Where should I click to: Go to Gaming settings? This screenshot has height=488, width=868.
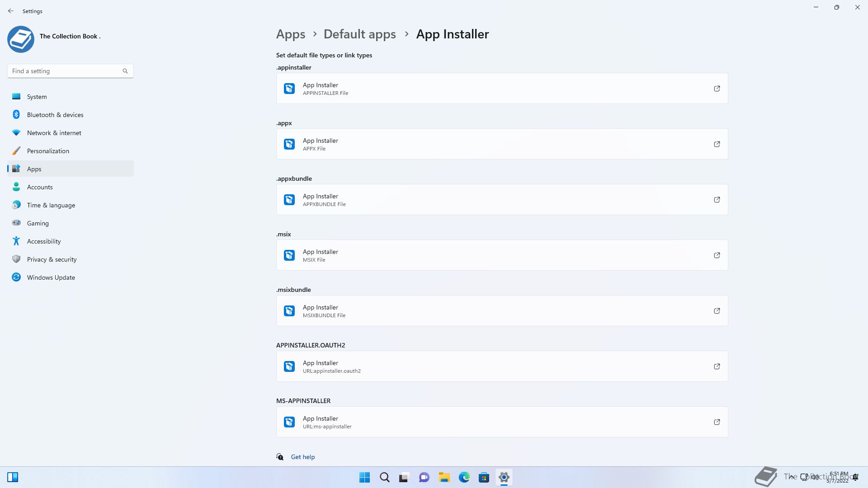[71, 223]
